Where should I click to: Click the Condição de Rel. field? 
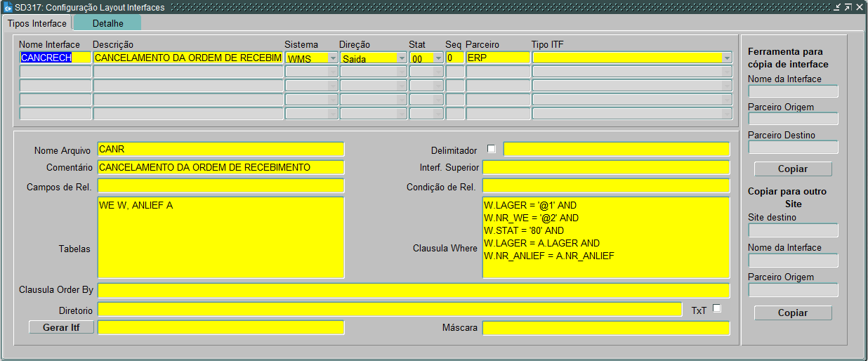[x=606, y=186]
